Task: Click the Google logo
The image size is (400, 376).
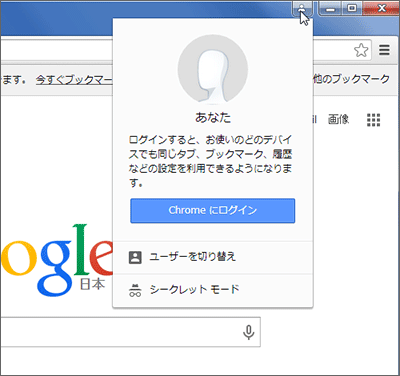Action: coord(57,259)
